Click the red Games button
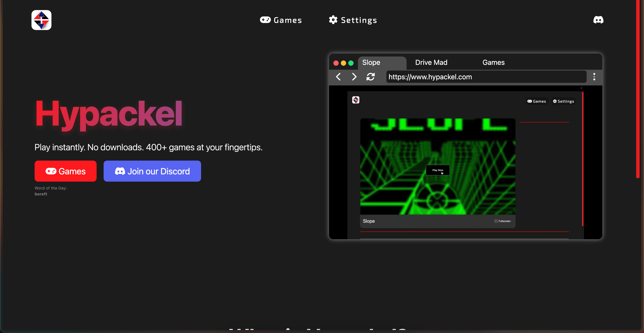Viewport: 644px width, 333px height. click(x=65, y=171)
